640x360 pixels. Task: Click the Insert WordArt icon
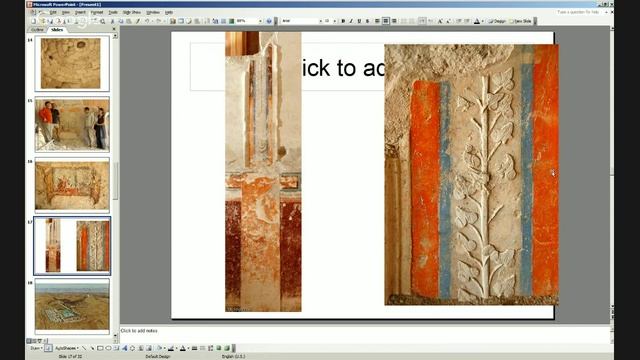coord(124,348)
